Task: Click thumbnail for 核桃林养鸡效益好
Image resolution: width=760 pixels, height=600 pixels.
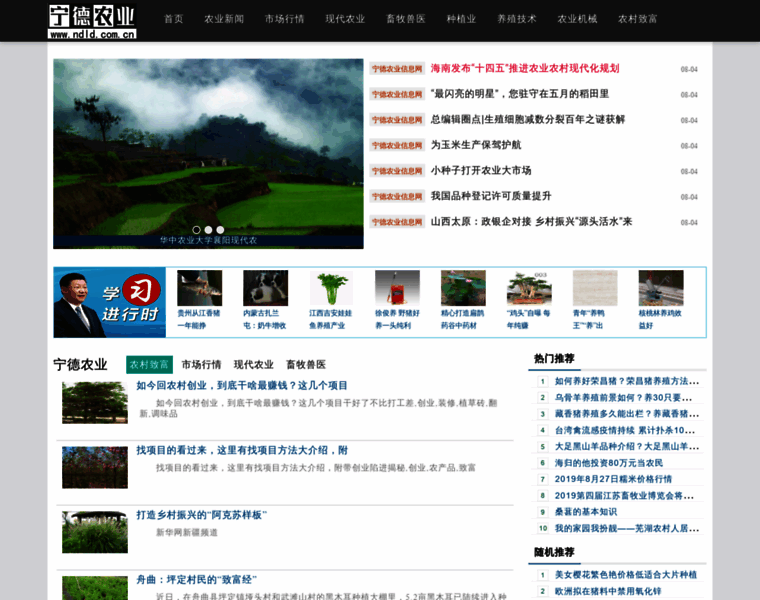Action: pyautogui.click(x=661, y=288)
